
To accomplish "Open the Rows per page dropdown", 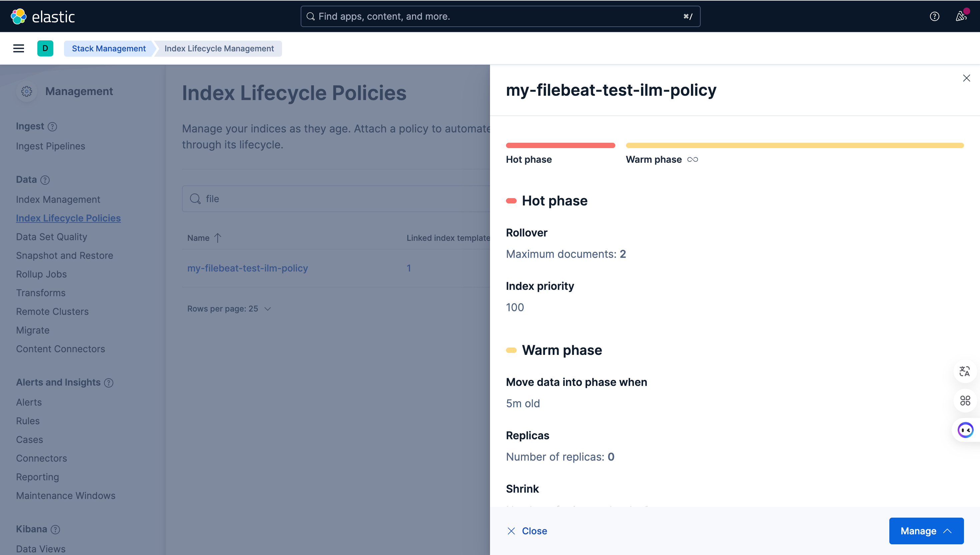I will tap(229, 309).
